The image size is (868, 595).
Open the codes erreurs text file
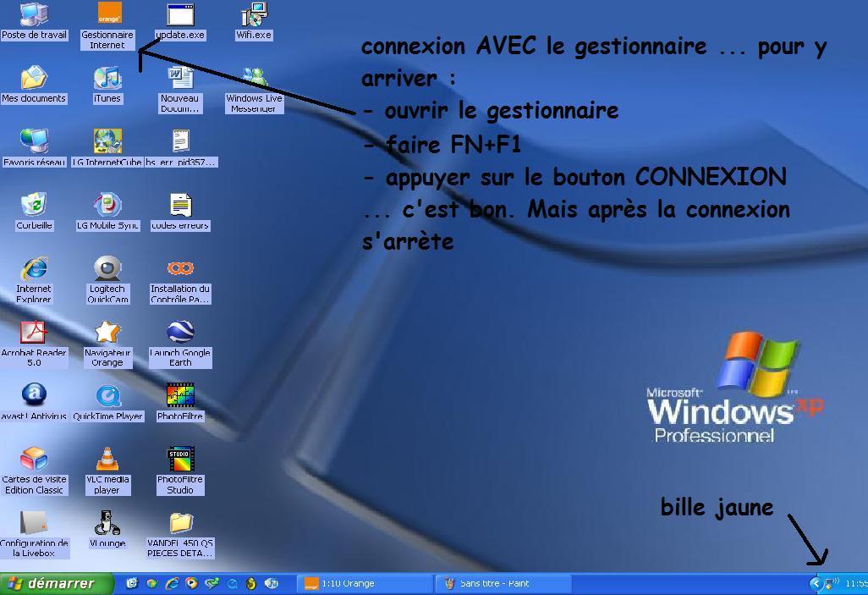coord(180,205)
